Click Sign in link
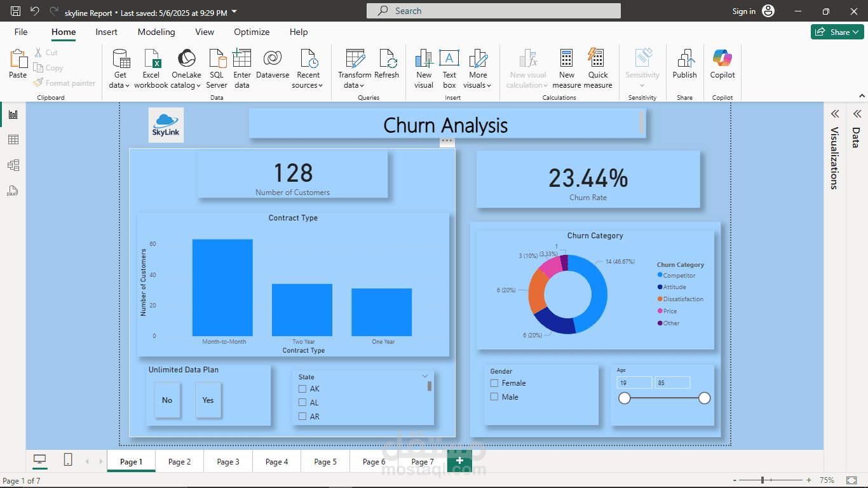868x488 pixels. [x=744, y=11]
